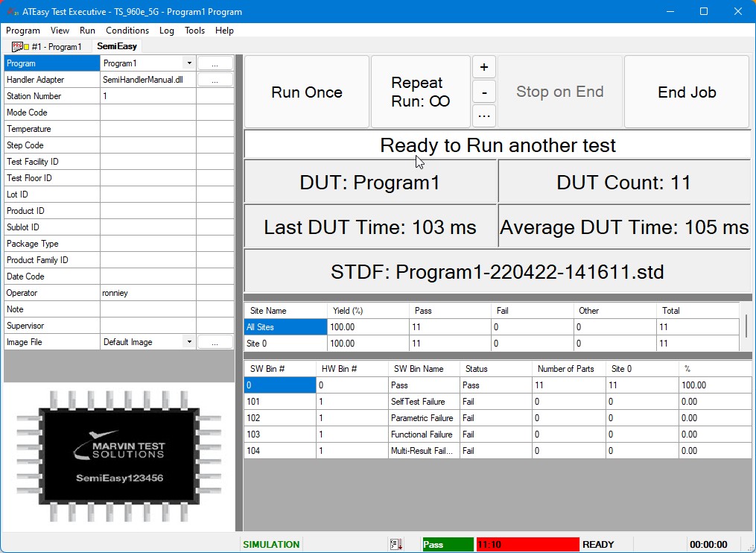The height and width of the screenshot is (553, 756).
Task: Open the Log menu
Action: (166, 31)
